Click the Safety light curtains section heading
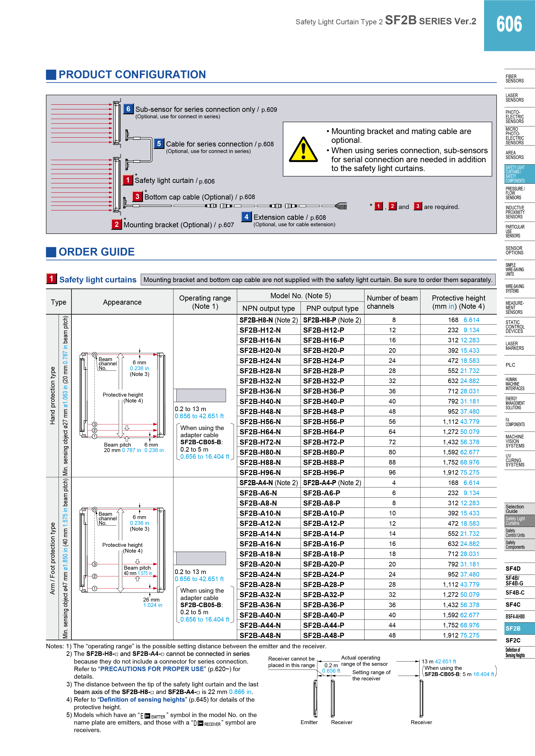The width and height of the screenshot is (535, 756). tap(97, 280)
